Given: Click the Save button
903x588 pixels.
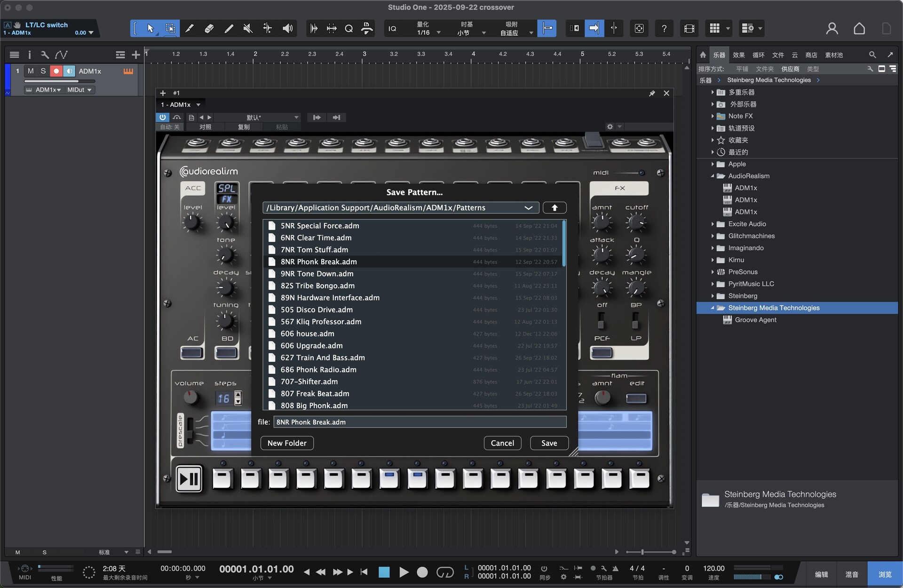Looking at the screenshot, I should coord(549,443).
